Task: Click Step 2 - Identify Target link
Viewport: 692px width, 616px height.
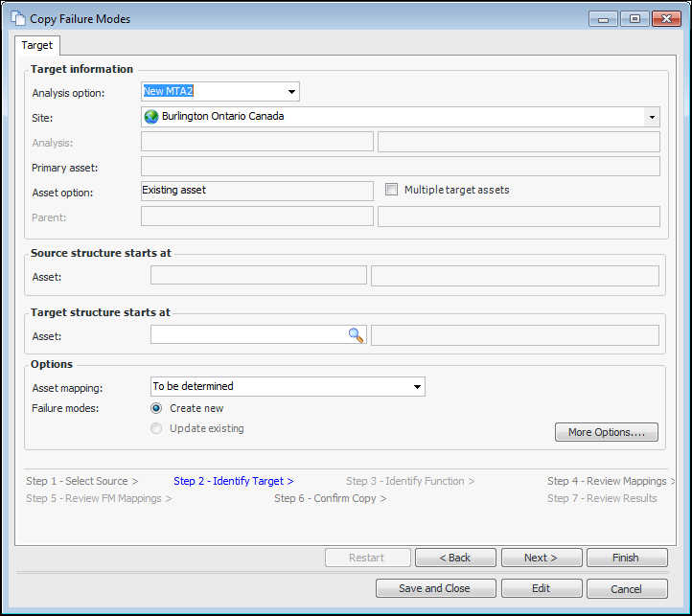Action: point(233,481)
